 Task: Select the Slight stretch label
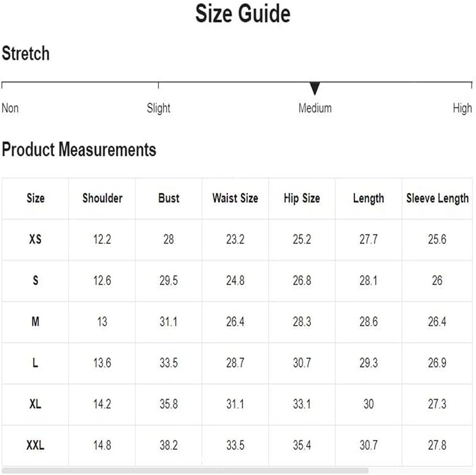pyautogui.click(x=158, y=108)
